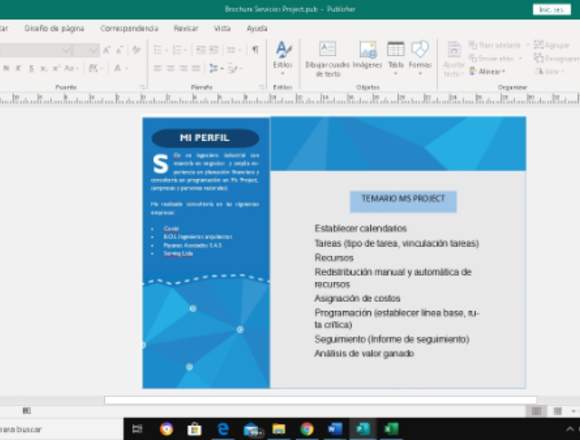Open the change case (Aa) dropdown
Viewport: 580px width, 440px height.
coord(71,68)
